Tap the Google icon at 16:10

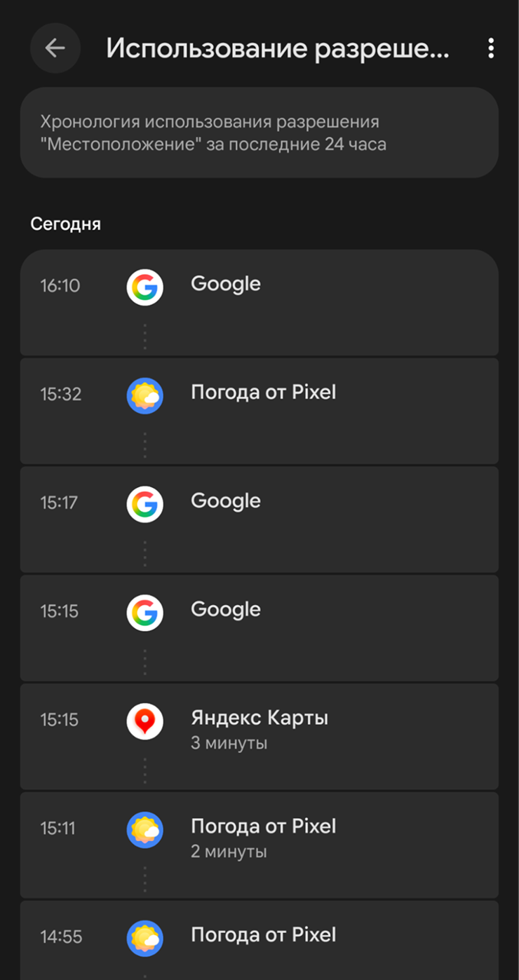coord(144,287)
